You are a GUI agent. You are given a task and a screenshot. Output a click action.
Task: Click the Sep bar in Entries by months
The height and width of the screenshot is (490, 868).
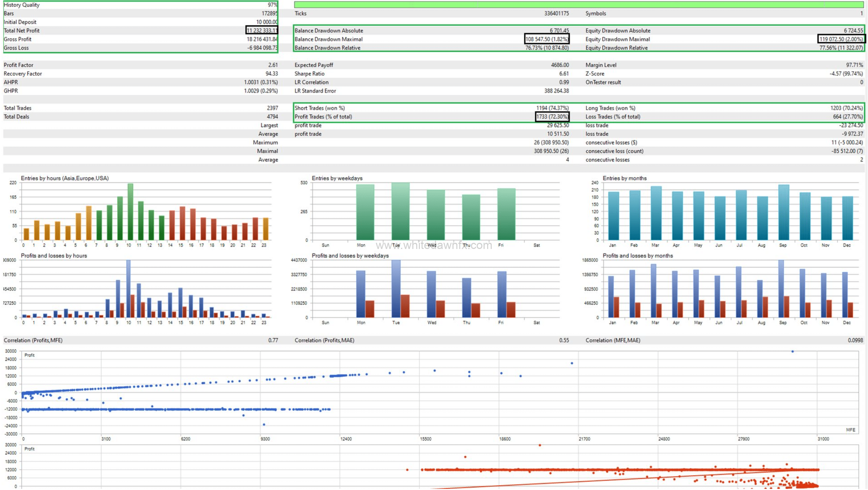click(783, 212)
